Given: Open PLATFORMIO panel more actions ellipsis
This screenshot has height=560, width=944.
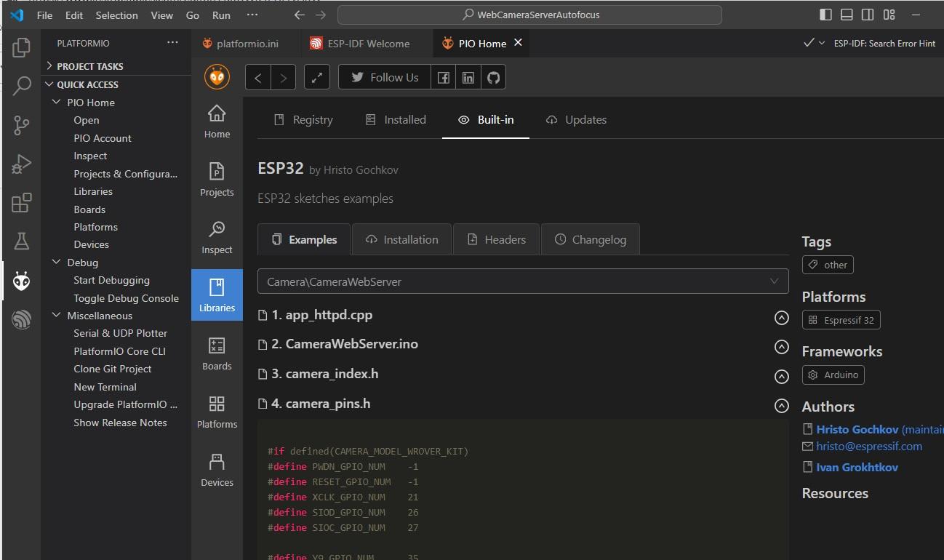Looking at the screenshot, I should [172, 43].
